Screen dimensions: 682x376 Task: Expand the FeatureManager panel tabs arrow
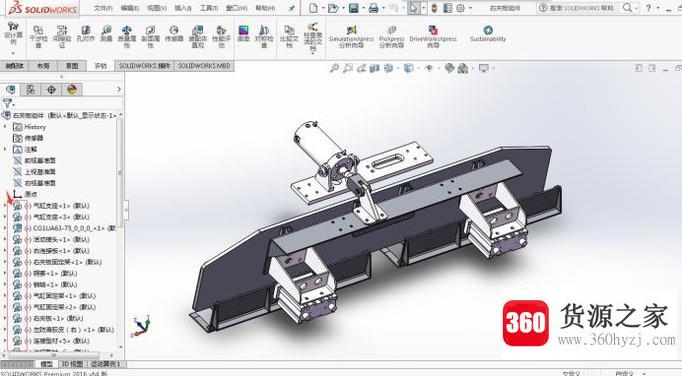(119, 89)
